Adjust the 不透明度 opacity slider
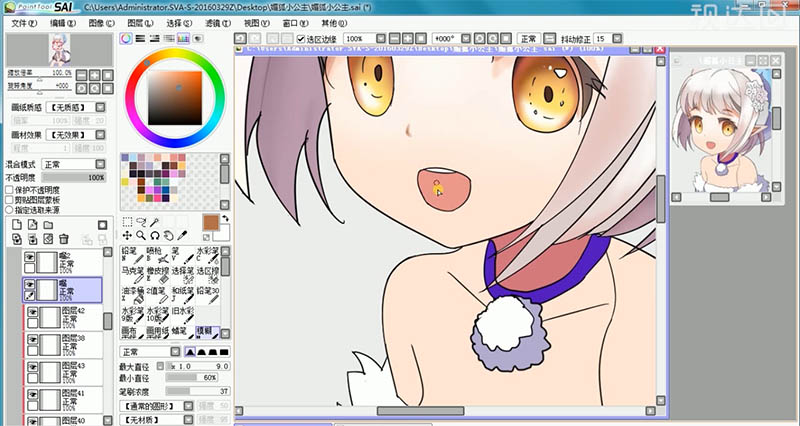 [73, 178]
